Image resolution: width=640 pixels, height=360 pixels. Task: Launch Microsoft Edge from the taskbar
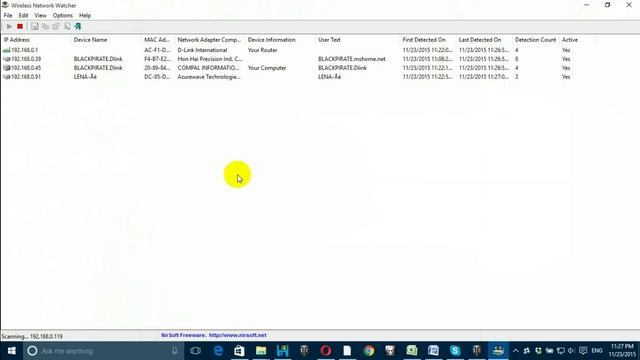click(218, 351)
